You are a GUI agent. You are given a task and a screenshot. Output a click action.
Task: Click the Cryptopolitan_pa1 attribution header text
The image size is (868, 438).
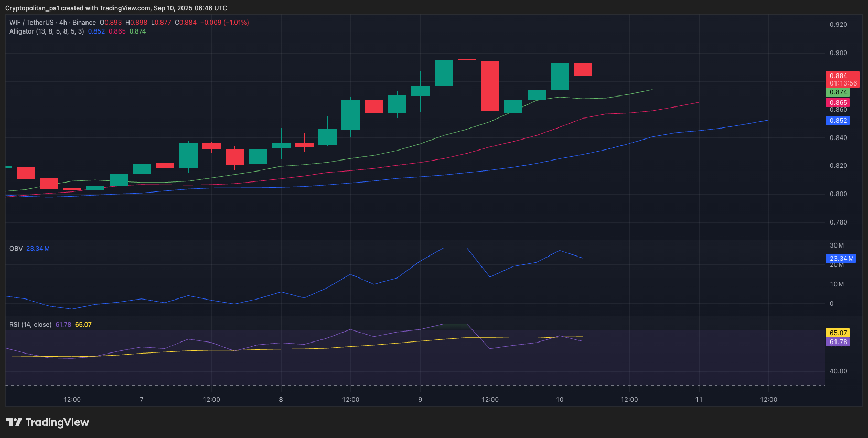(116, 8)
